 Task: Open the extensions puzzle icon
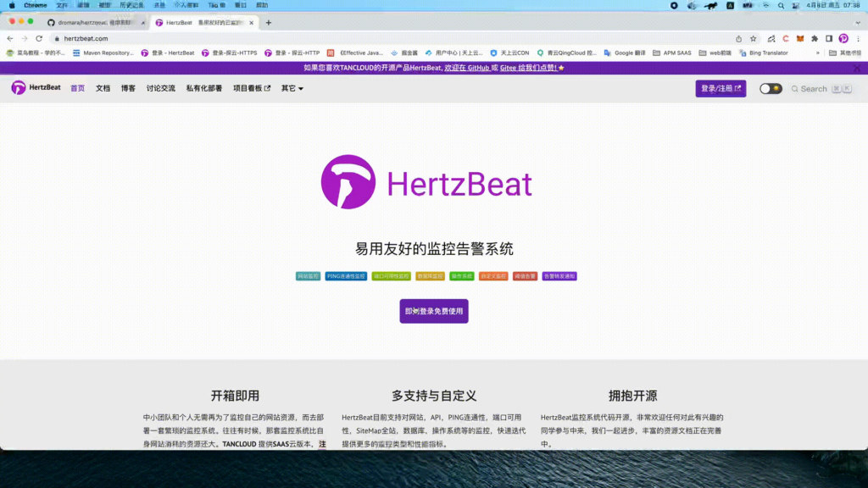pos(815,39)
